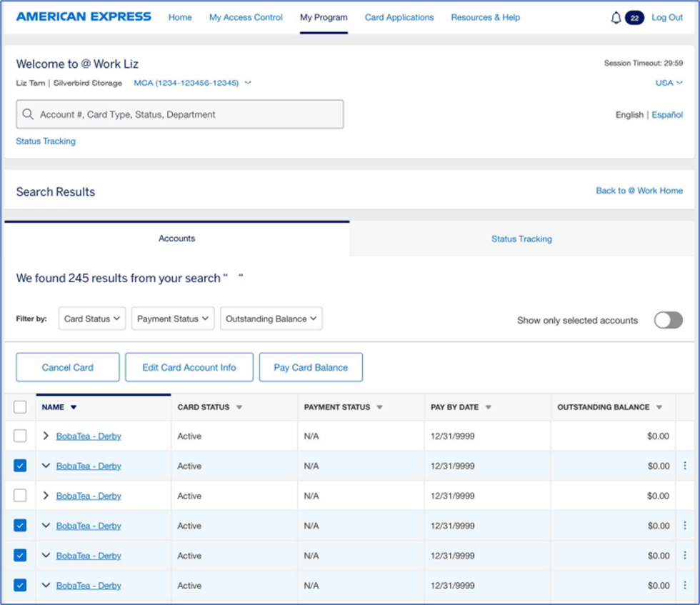
Task: Check the select-all header checkbox
Action: [x=20, y=407]
